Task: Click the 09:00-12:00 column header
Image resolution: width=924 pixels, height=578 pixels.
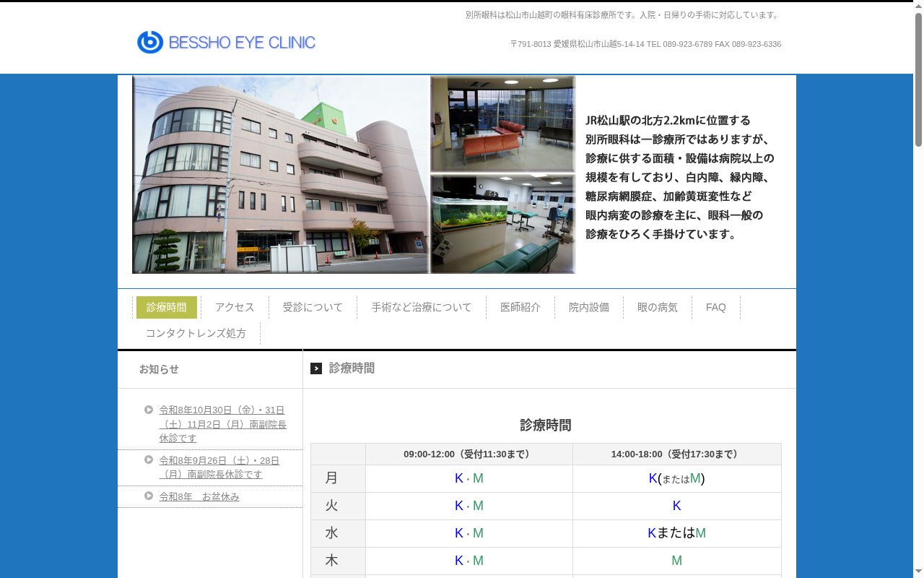Action: (x=469, y=454)
